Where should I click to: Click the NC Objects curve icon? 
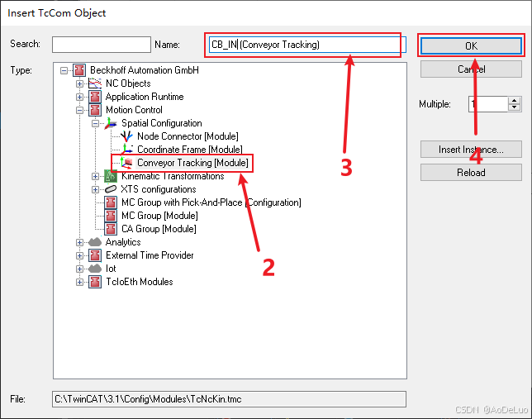[95, 83]
